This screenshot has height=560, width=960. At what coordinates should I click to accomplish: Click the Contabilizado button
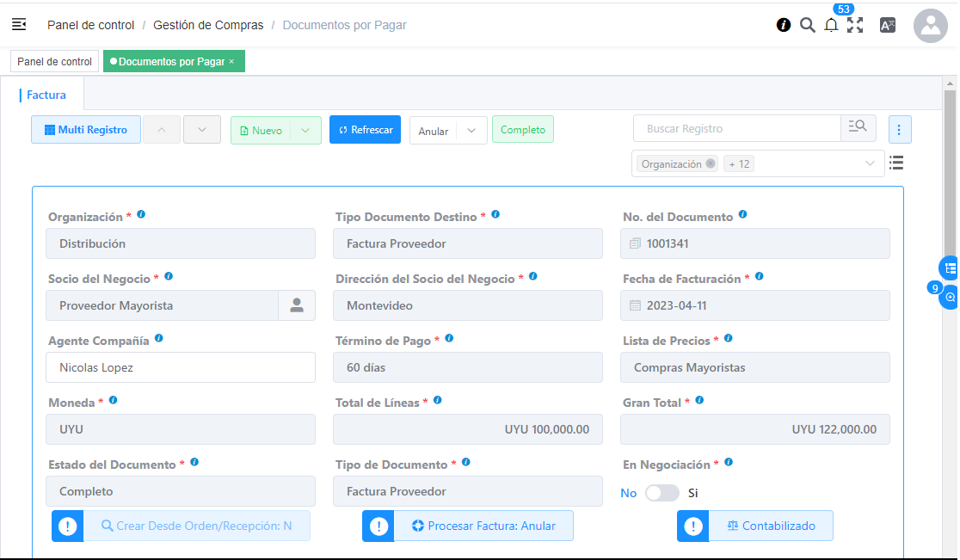770,526
